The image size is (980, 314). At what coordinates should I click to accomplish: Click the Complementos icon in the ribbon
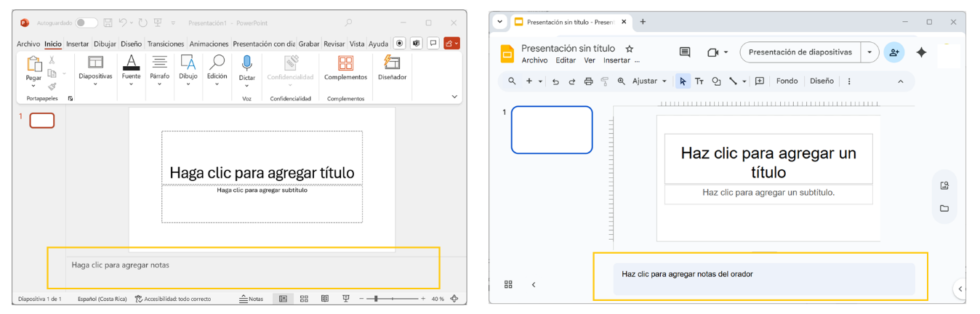(x=345, y=64)
